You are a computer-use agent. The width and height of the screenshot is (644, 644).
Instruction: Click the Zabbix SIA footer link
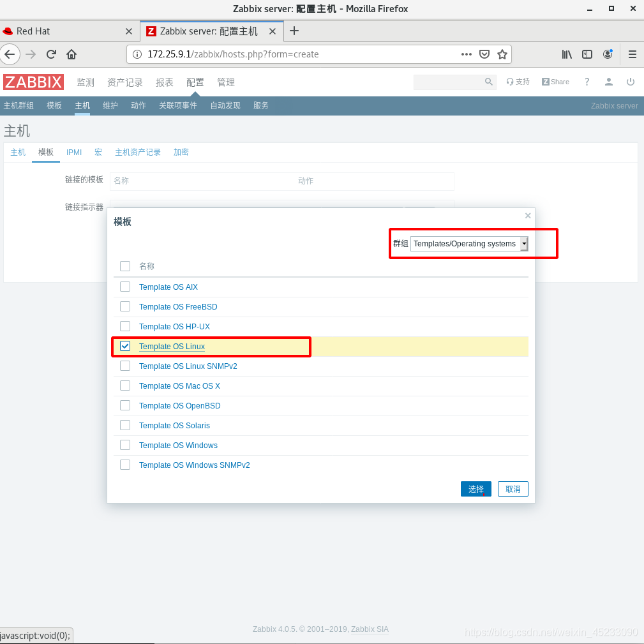point(370,629)
